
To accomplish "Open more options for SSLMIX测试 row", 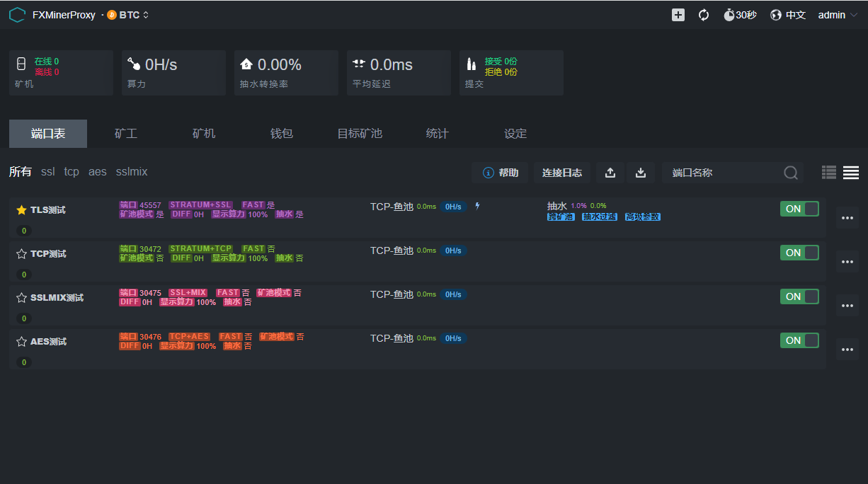I will pos(847,306).
